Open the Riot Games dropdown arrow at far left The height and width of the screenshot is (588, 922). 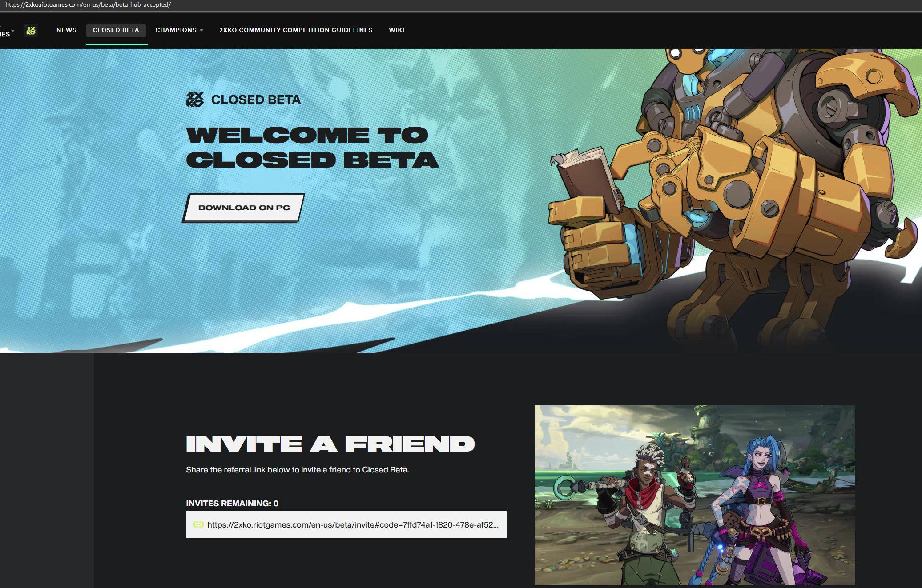coord(13,31)
